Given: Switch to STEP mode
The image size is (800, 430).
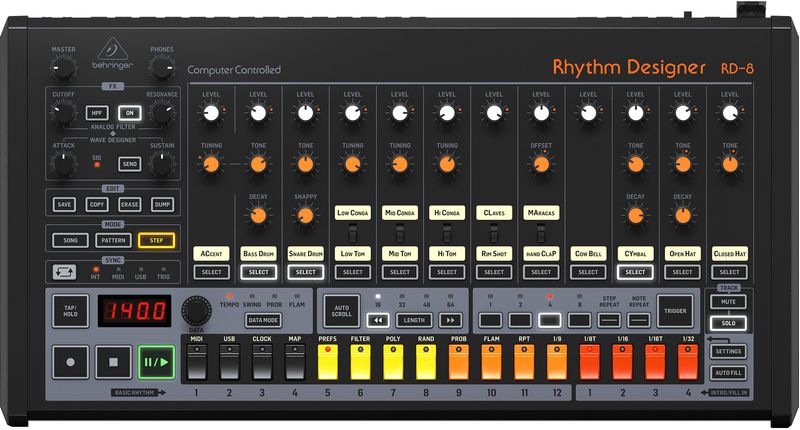Looking at the screenshot, I should [x=157, y=240].
